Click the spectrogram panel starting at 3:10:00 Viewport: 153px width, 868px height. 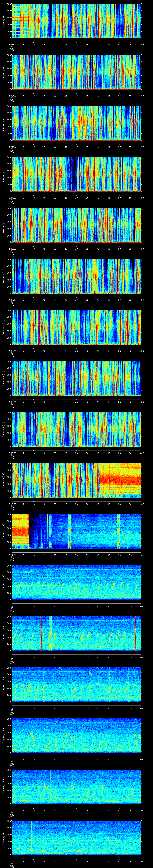77,480
